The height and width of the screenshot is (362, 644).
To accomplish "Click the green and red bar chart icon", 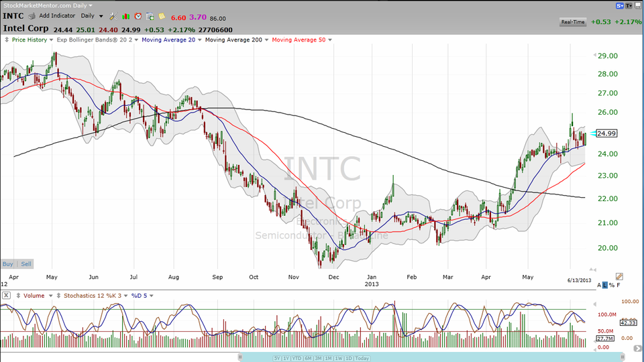I will coord(125,15).
